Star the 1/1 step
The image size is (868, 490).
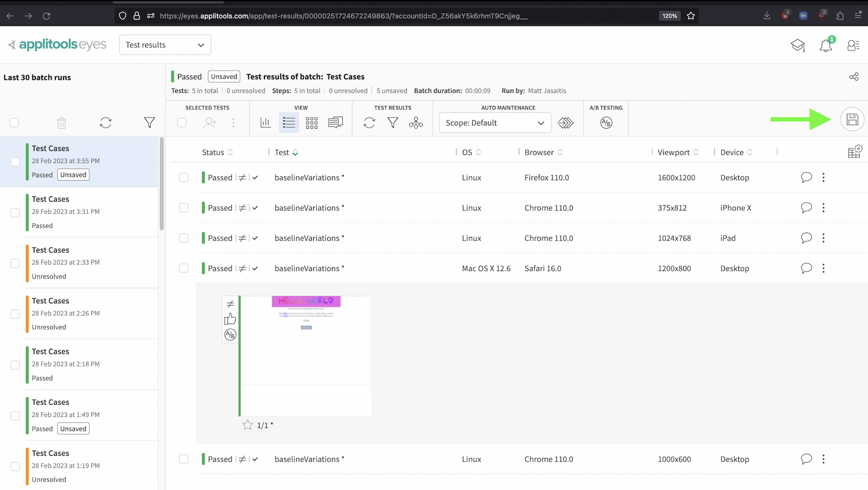[247, 425]
